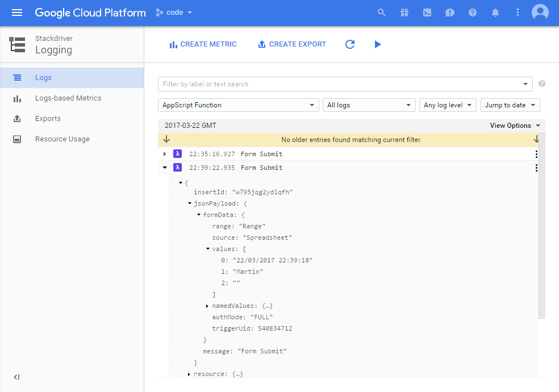559x392 pixels.
Task: Open the View Options menu
Action: point(515,126)
